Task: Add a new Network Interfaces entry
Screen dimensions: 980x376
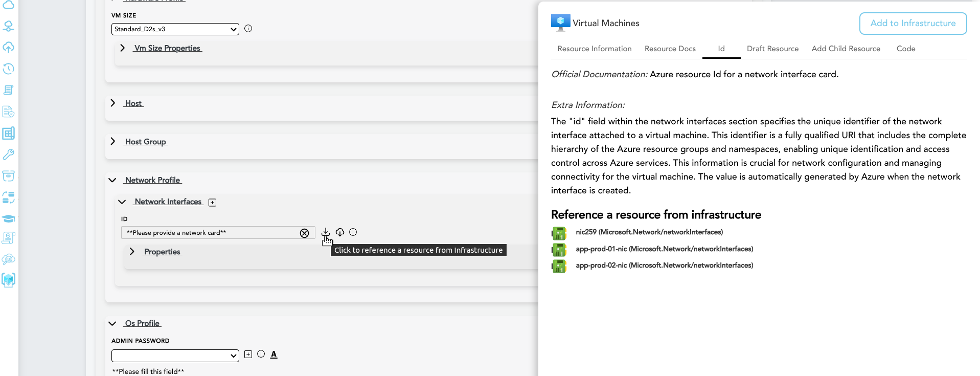Action: point(213,203)
